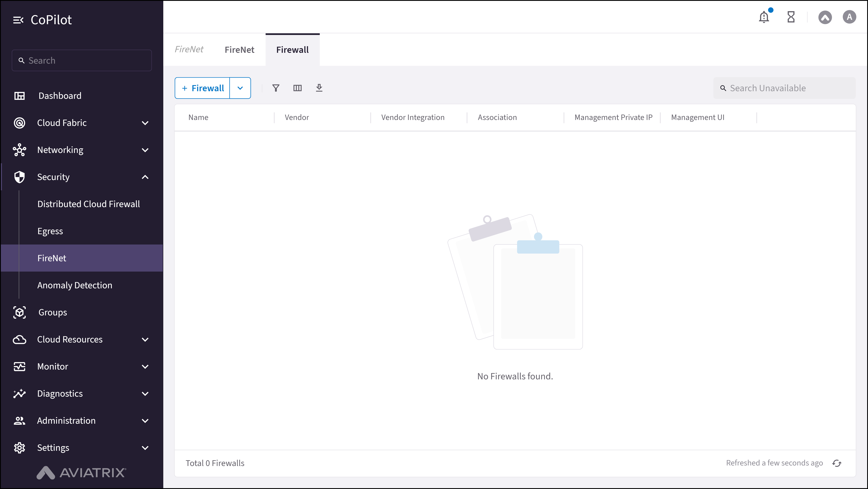Go to Anomaly Detection
868x489 pixels.
point(74,285)
